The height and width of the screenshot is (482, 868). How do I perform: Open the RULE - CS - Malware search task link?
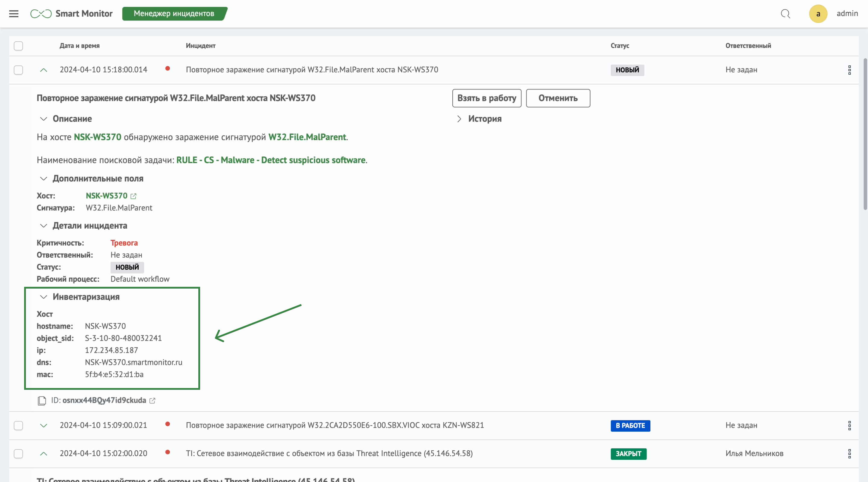[x=271, y=160]
